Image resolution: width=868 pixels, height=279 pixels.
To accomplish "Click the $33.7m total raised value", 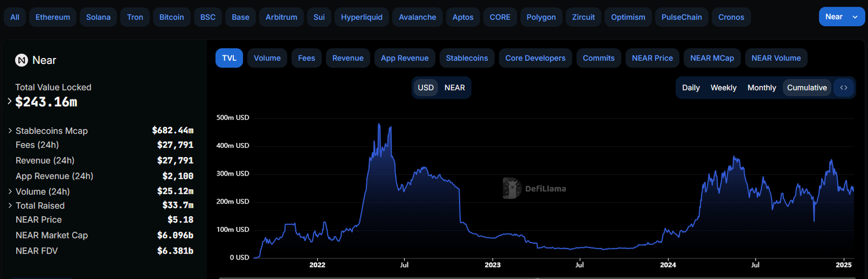I will point(177,205).
